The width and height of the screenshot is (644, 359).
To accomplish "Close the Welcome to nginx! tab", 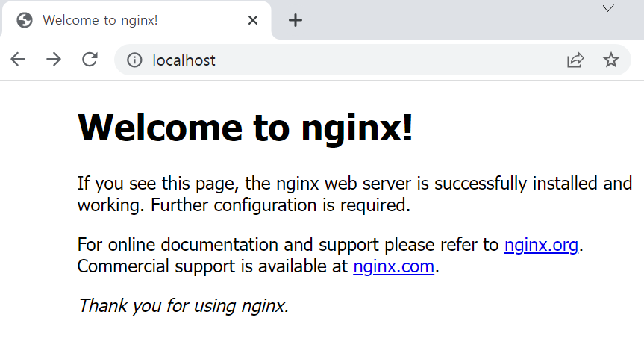I will click(253, 20).
